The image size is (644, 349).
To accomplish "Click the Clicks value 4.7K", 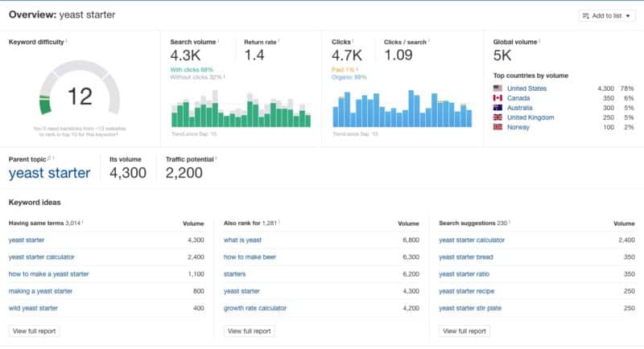I will (x=347, y=55).
